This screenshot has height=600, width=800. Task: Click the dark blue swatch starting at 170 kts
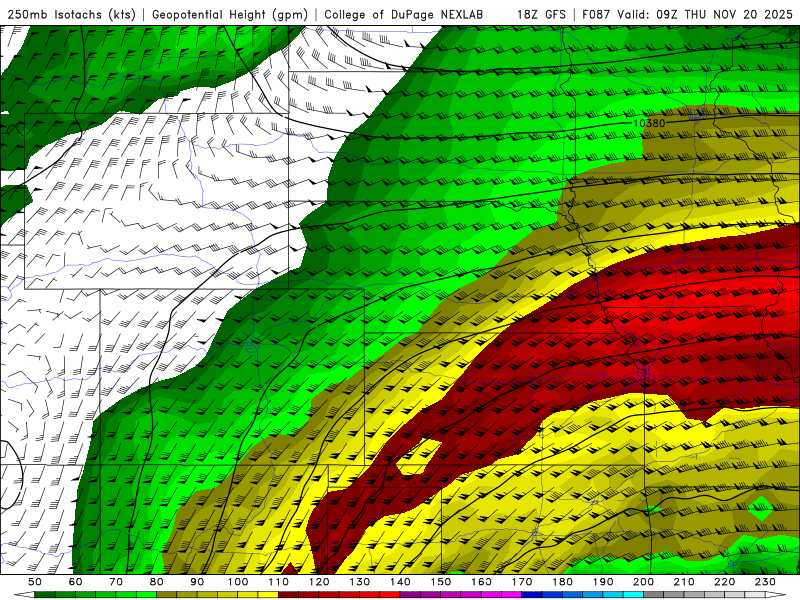(x=532, y=595)
